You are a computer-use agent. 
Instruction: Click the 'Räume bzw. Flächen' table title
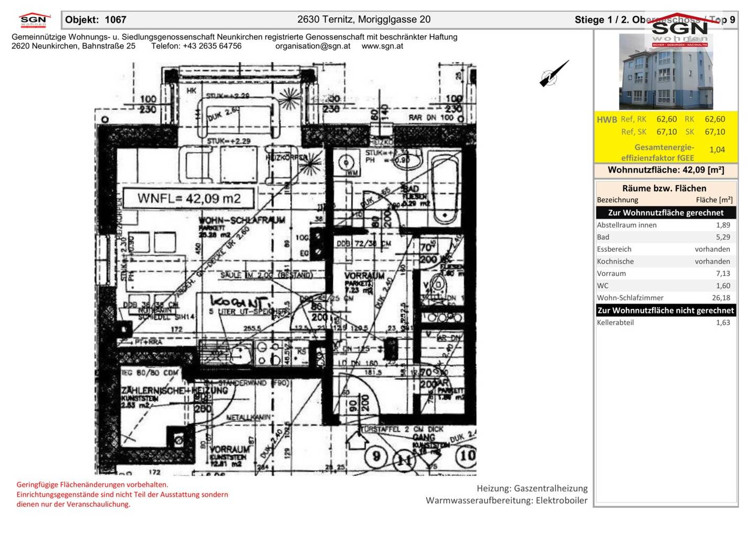(x=664, y=188)
